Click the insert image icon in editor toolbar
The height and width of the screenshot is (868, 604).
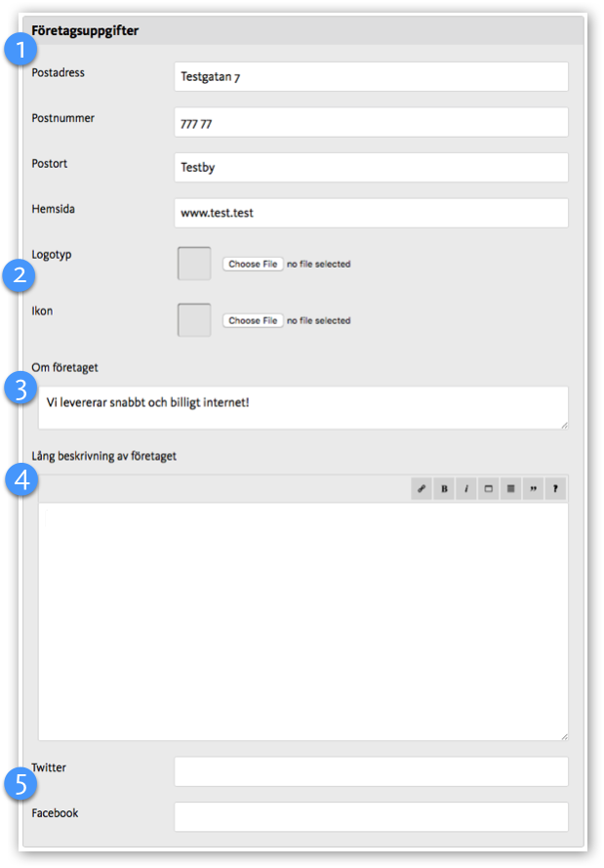click(x=488, y=489)
